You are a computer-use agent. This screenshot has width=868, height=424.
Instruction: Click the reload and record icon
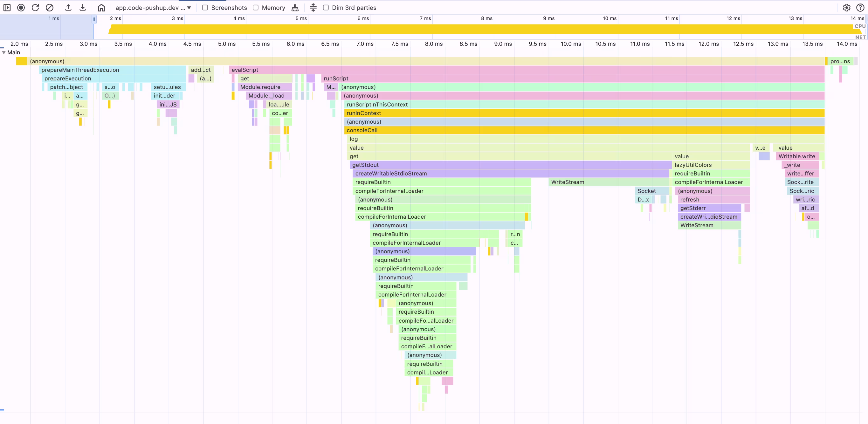click(x=35, y=7)
